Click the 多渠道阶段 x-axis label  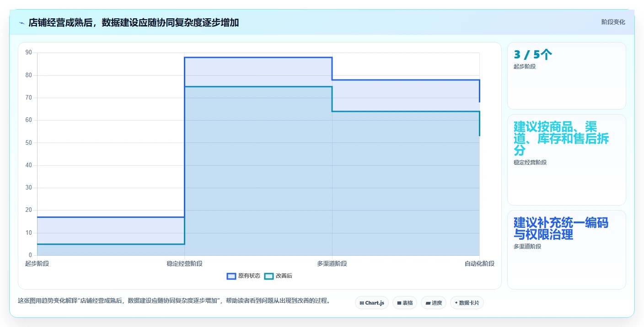pos(332,264)
